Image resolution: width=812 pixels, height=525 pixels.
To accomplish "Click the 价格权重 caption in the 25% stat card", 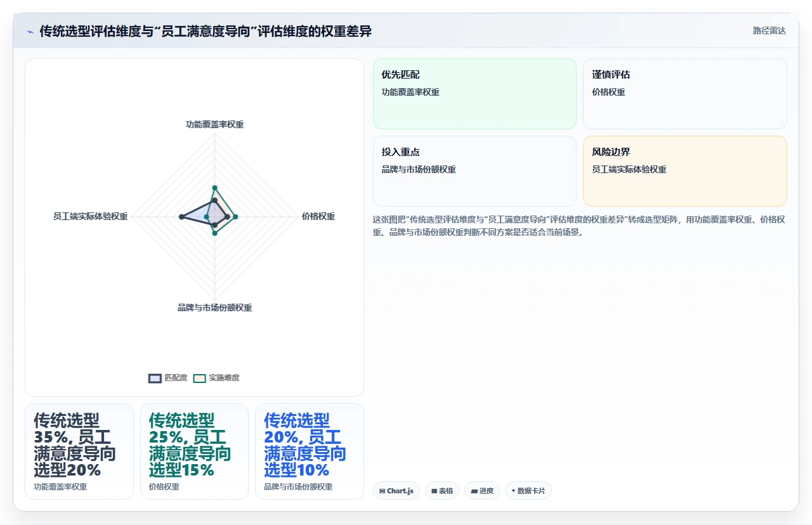I will pos(164,487).
